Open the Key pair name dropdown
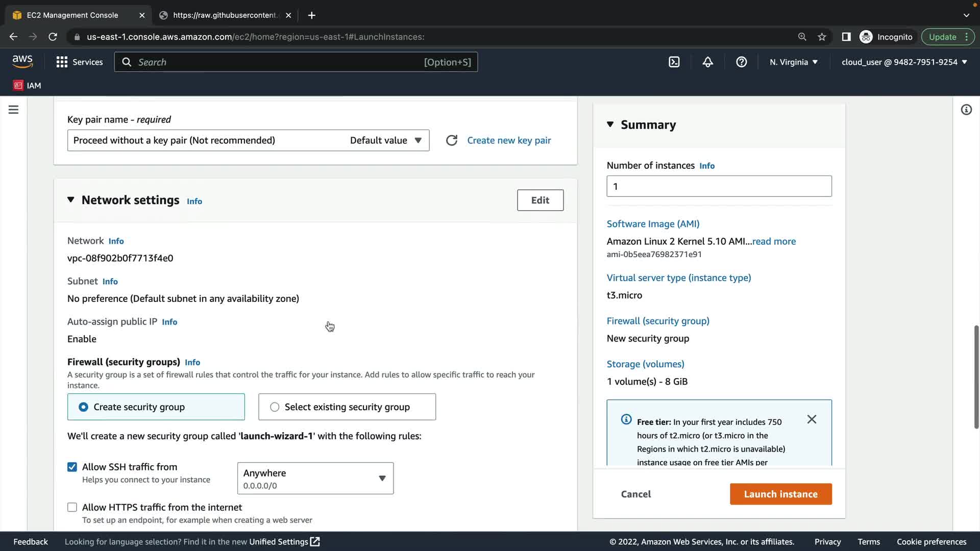Screen dimensions: 980x551 (248, 140)
